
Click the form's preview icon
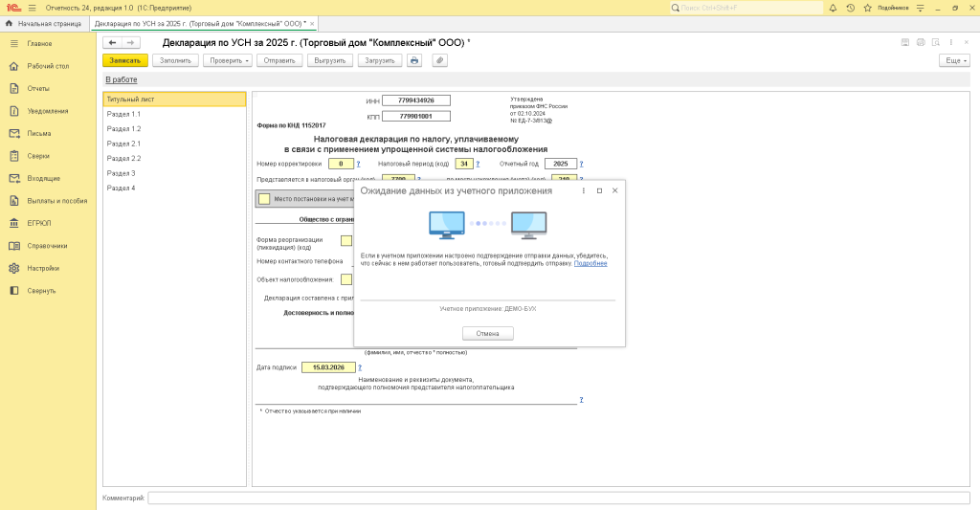(936, 42)
